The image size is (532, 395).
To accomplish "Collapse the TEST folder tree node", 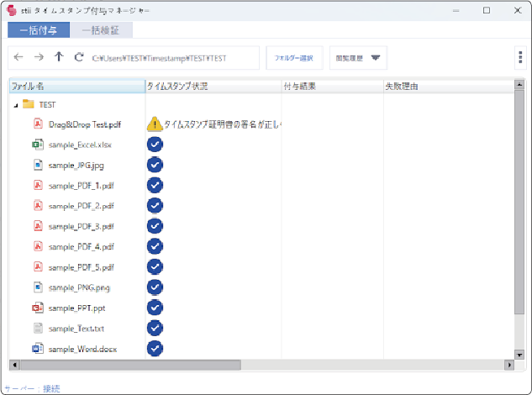I will 16,104.
